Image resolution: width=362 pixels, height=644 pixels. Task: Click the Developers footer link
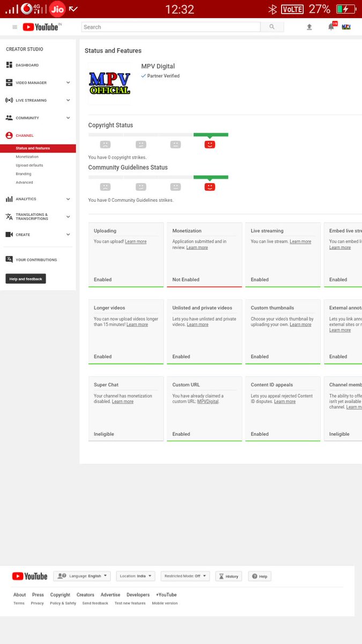click(138, 595)
